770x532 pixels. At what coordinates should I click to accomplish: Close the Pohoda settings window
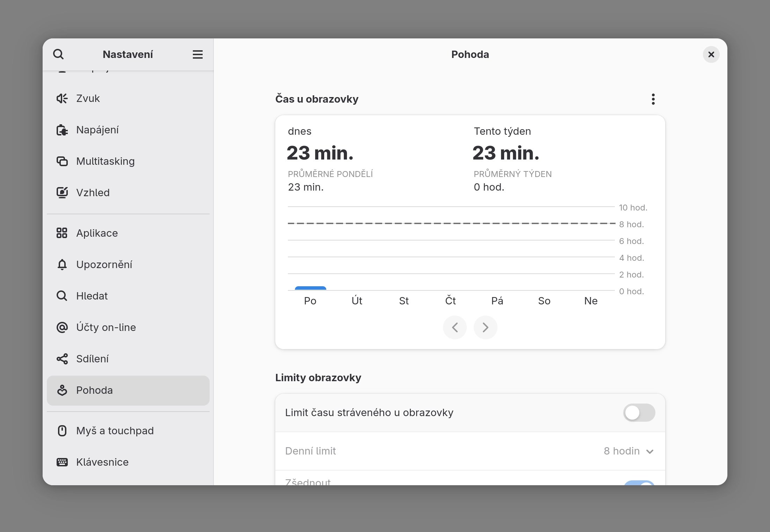[x=711, y=54]
